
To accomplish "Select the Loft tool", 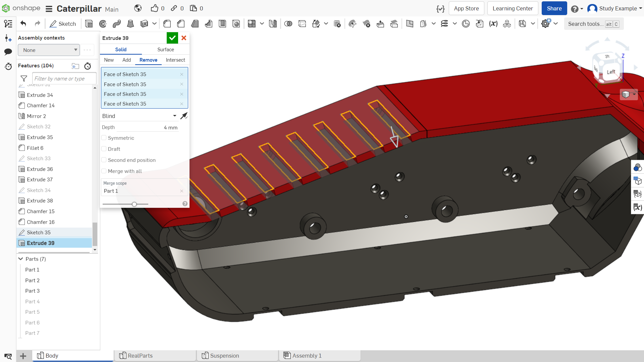I will [x=130, y=24].
